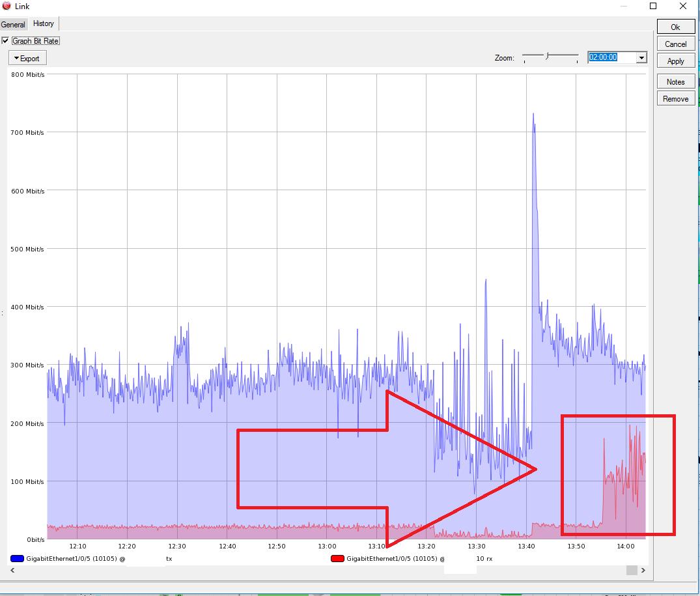Click the Ok button
Image resolution: width=700 pixels, height=596 pixels.
tap(675, 27)
